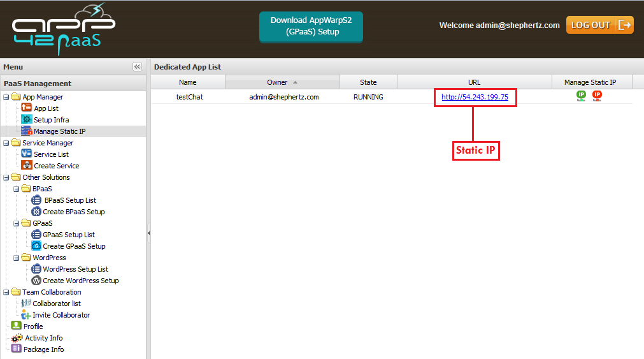Click the Package Info icon
Screen dimensions: 644x359
click(x=17, y=349)
